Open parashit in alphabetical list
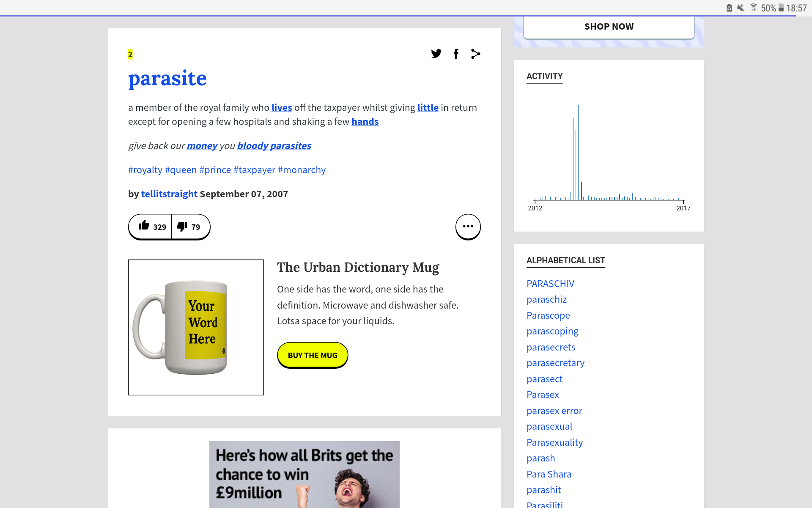Screen dimensions: 812x508 [543, 490]
